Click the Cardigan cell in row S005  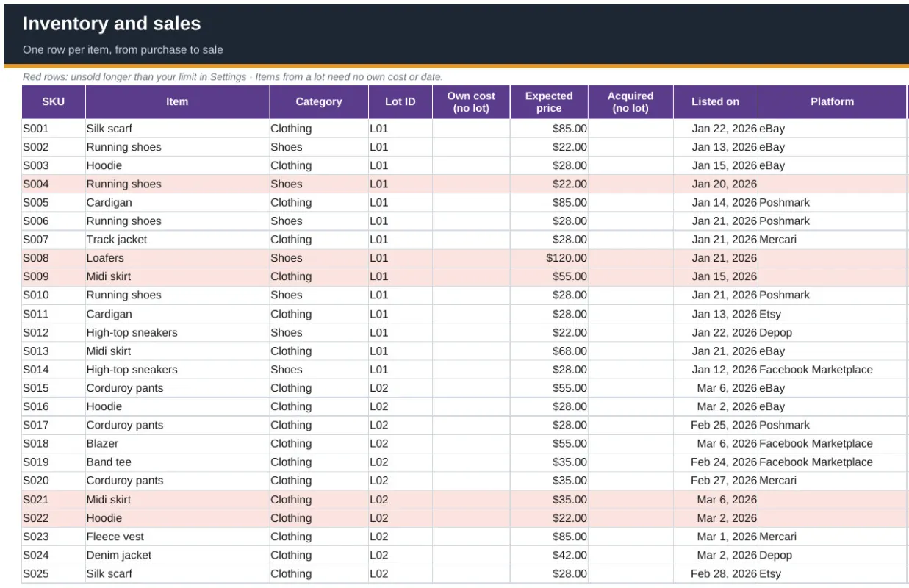(x=177, y=202)
